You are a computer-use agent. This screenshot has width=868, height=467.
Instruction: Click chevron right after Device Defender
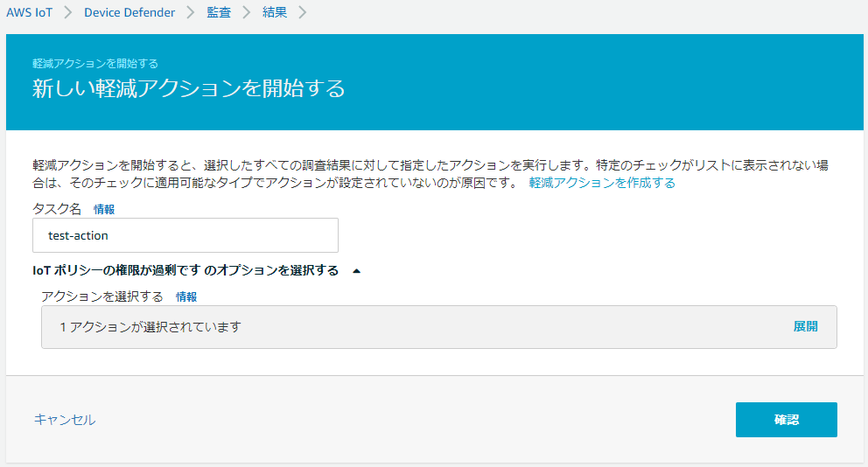(190, 13)
